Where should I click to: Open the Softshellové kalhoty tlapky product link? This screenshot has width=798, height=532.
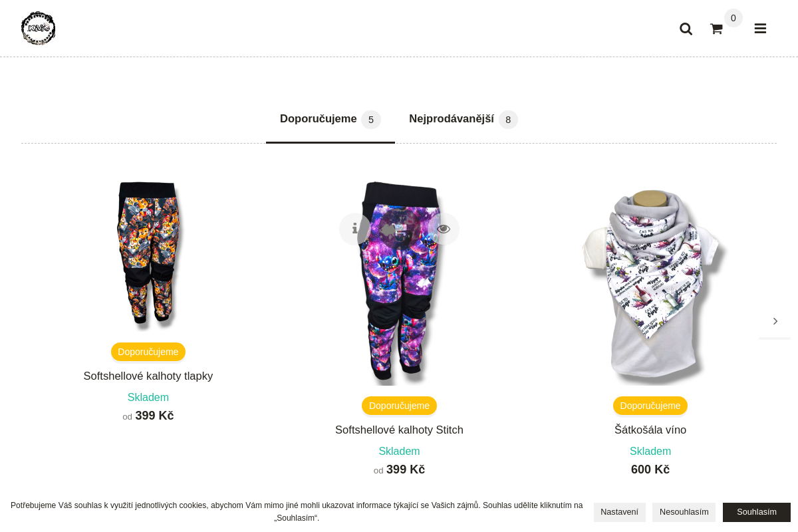pos(148,376)
